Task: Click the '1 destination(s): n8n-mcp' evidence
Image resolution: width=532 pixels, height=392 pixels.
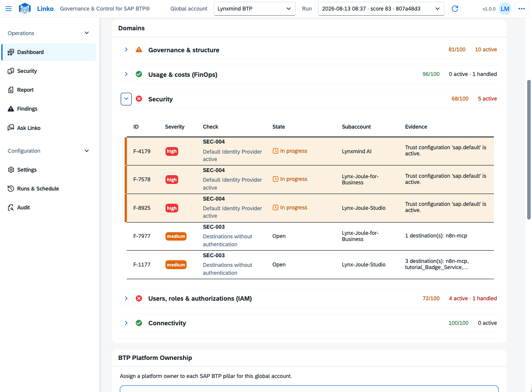Action: [436, 236]
